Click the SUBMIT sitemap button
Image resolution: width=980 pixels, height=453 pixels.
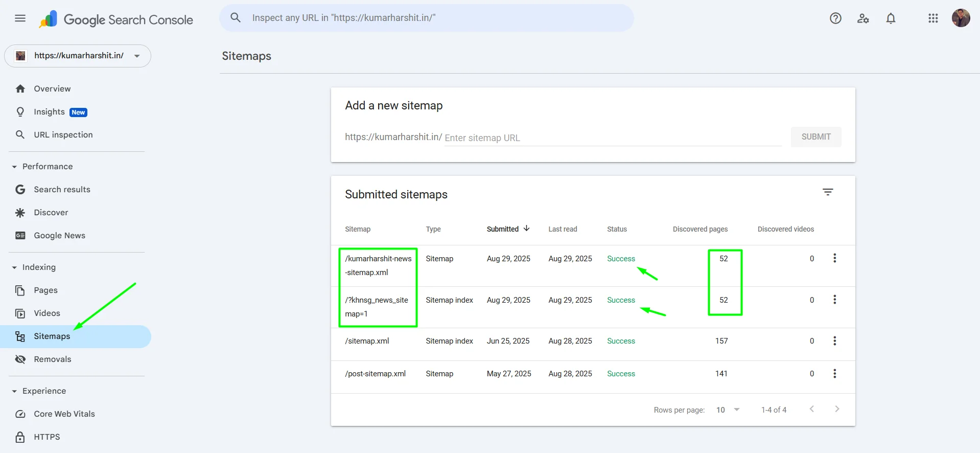click(816, 137)
